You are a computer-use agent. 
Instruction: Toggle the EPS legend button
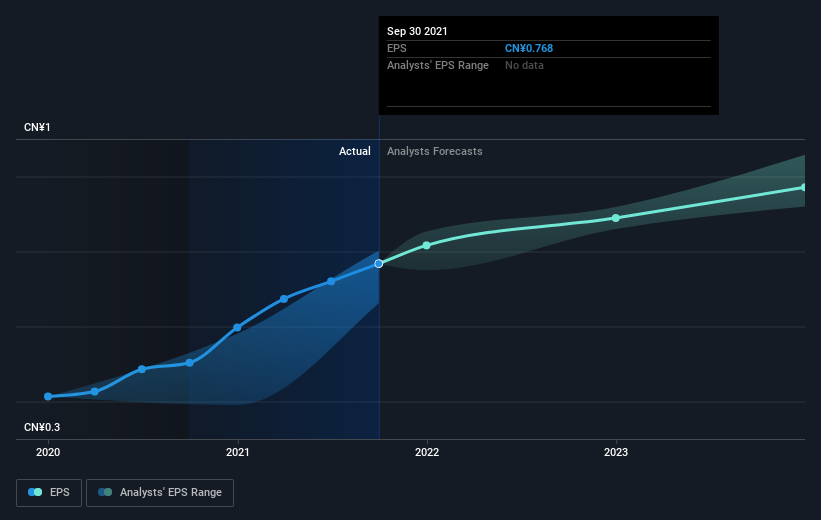tap(49, 492)
